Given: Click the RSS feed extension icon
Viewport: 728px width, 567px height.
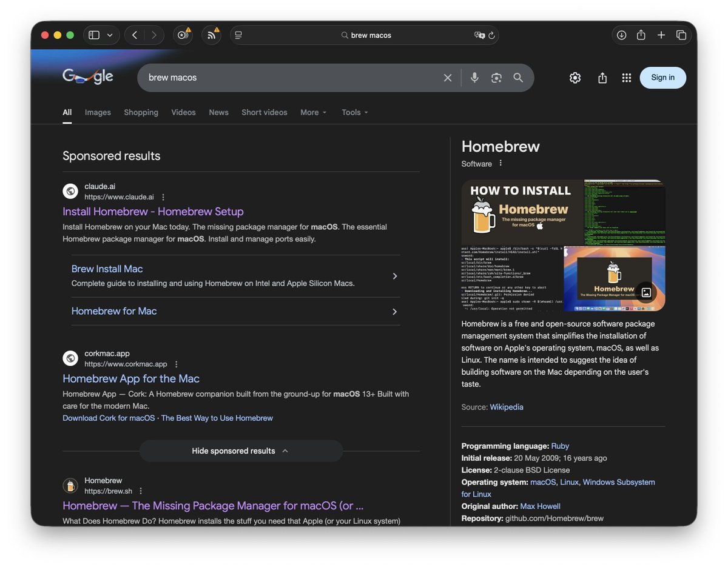Looking at the screenshot, I should point(211,35).
